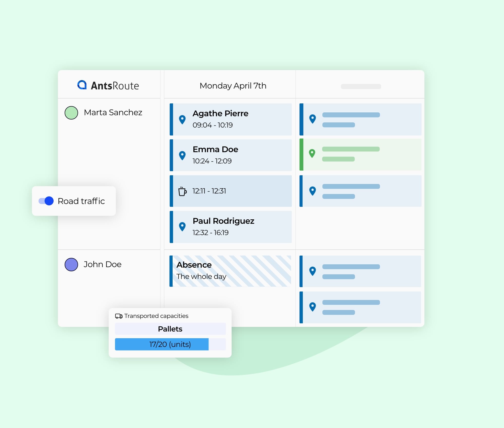The image size is (504, 428).
Task: Click the Marta Sanchez driver name
Action: pyautogui.click(x=113, y=112)
